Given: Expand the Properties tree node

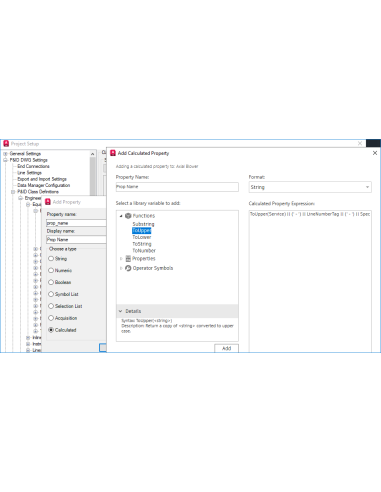Looking at the screenshot, I should click(121, 258).
